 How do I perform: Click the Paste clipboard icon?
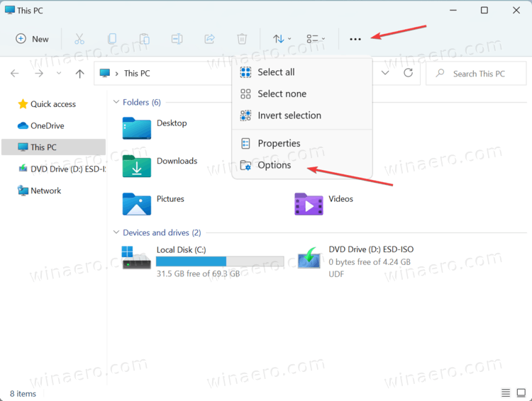145,39
